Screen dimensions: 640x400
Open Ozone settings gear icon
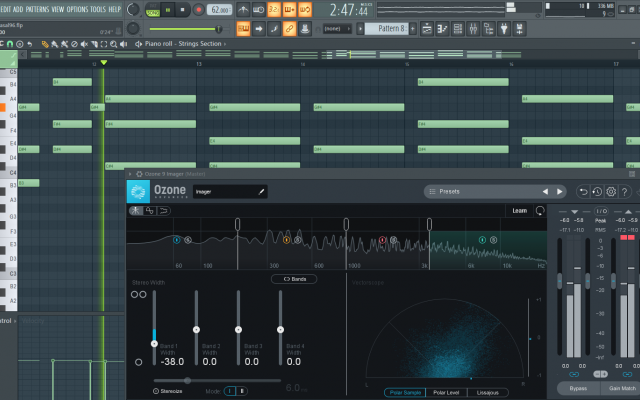611,191
